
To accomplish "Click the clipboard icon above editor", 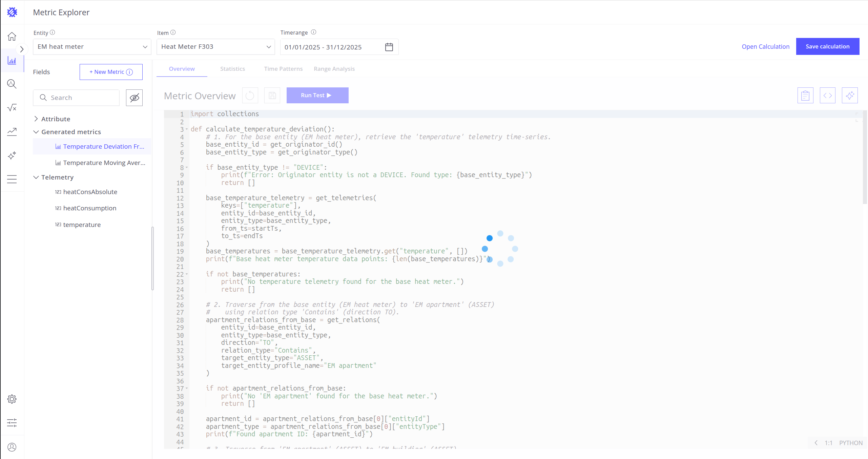I will click(805, 96).
